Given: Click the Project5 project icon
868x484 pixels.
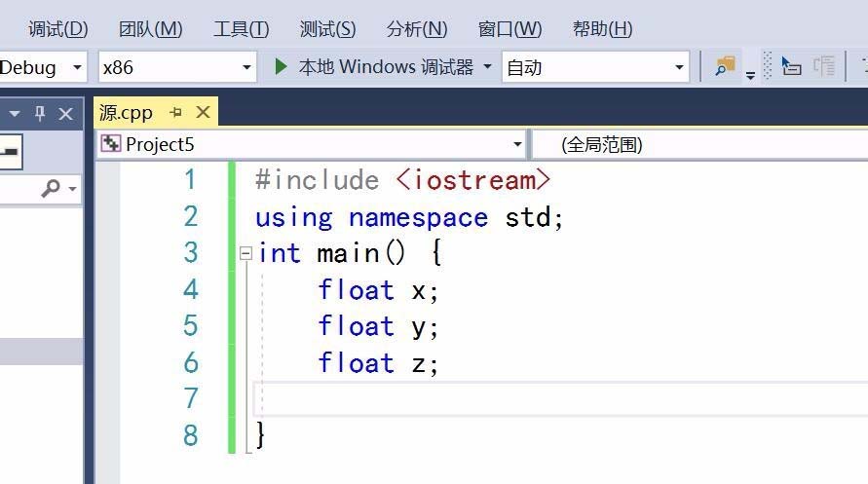Looking at the screenshot, I should (x=110, y=144).
